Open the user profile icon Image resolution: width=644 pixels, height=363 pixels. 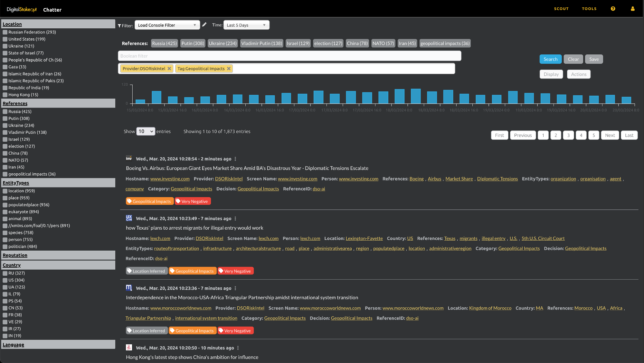pos(632,9)
